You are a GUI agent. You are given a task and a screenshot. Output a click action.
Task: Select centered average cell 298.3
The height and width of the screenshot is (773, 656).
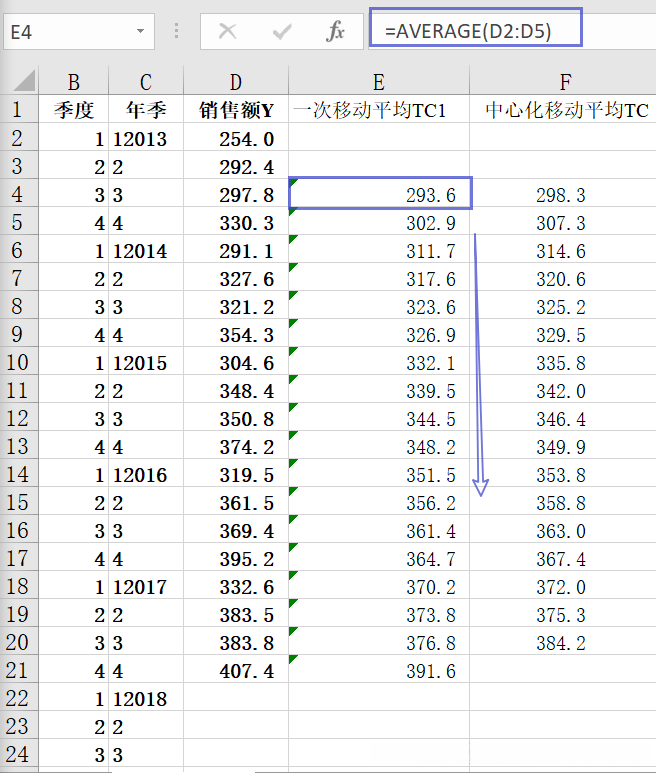[563, 194]
